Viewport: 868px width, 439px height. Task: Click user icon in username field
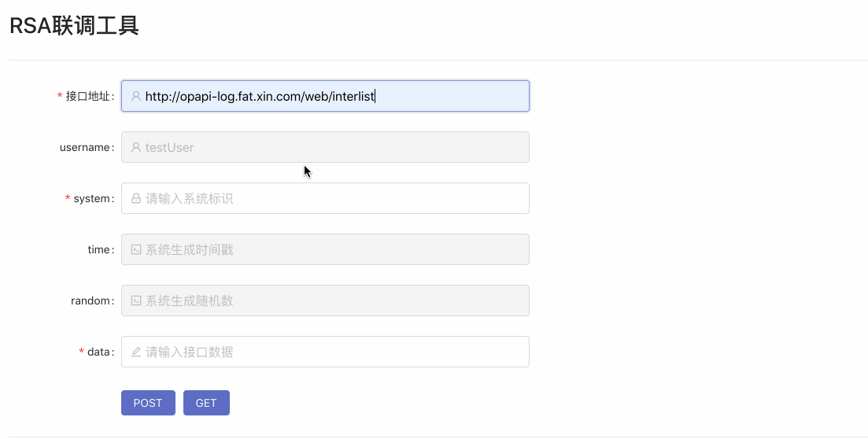pos(136,147)
